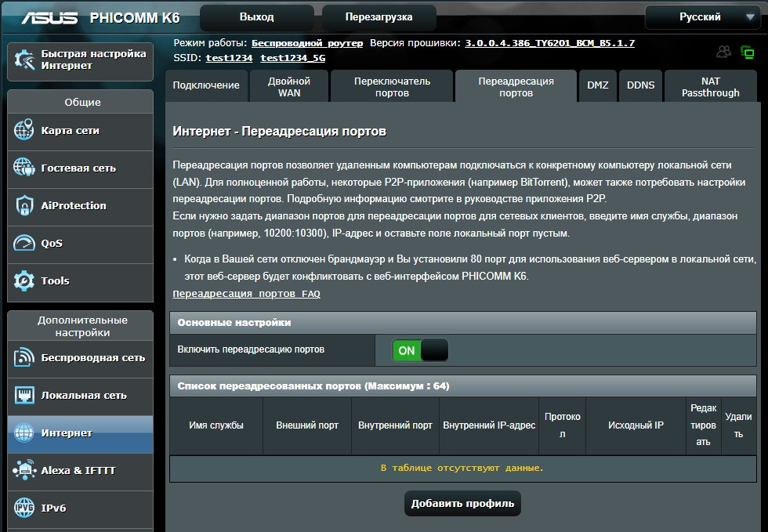Click the Quick Internet Setup wizard icon
The height and width of the screenshot is (532, 768).
(24, 60)
